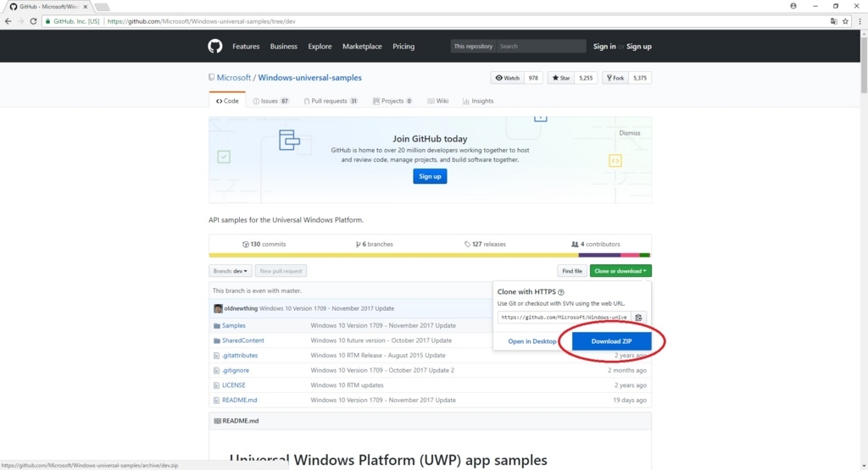Watch the repository
Viewport: 868px width, 470px height.
pos(508,78)
